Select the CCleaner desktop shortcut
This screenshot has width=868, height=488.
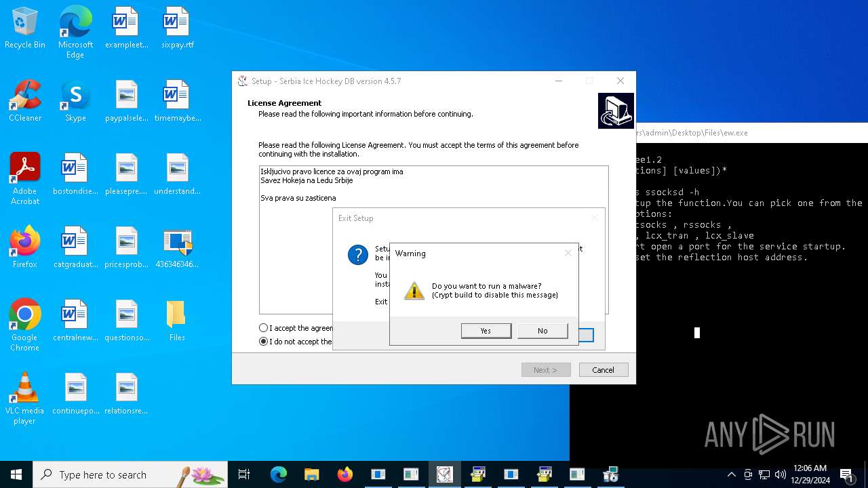tap(25, 102)
